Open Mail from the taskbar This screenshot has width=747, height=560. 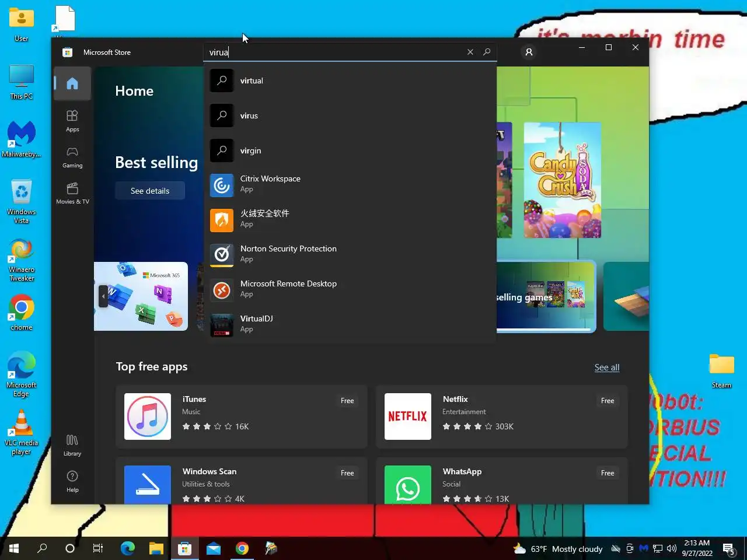[x=214, y=548]
